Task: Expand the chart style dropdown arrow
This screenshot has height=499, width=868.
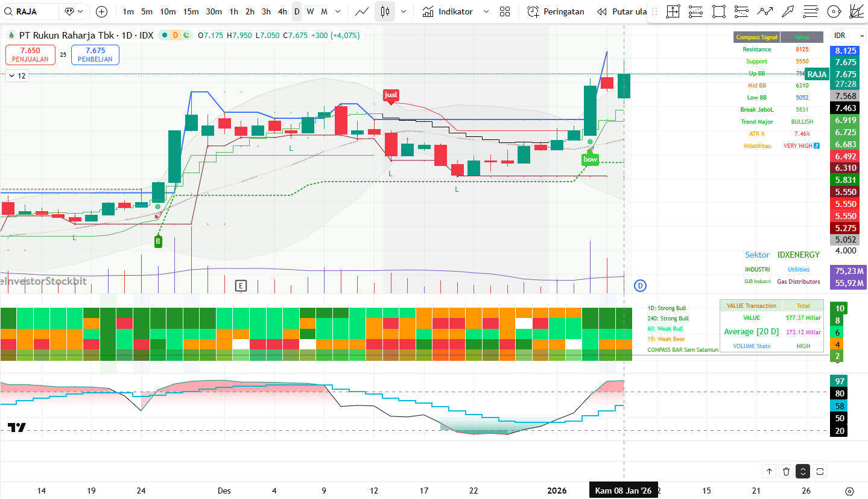Action: pyautogui.click(x=404, y=11)
